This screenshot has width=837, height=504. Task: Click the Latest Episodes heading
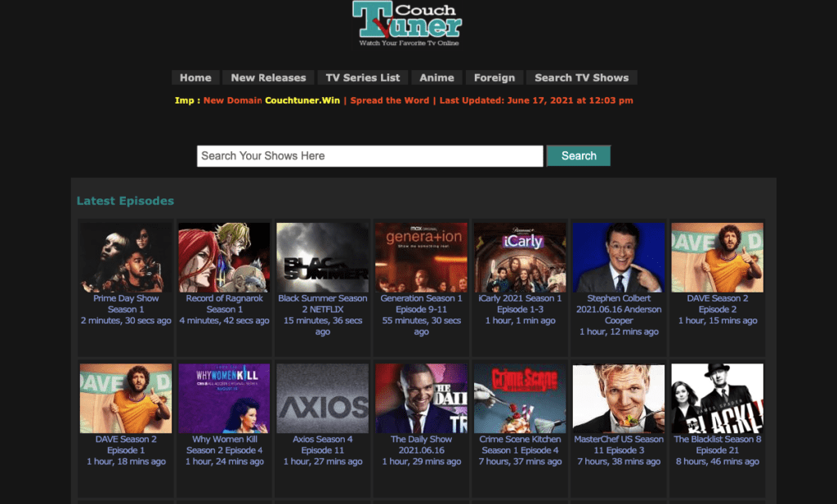point(125,201)
